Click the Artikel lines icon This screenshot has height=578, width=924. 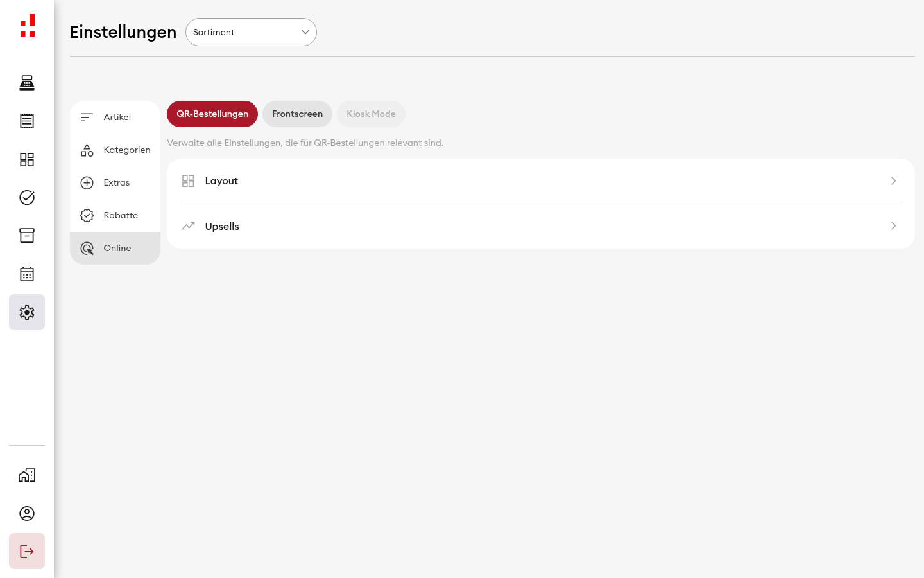point(87,117)
